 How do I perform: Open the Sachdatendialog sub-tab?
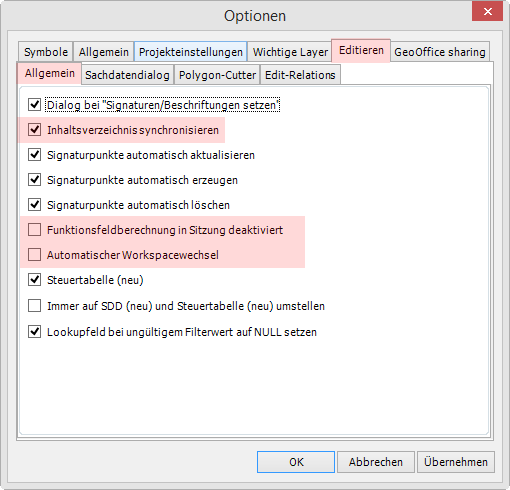tap(127, 75)
